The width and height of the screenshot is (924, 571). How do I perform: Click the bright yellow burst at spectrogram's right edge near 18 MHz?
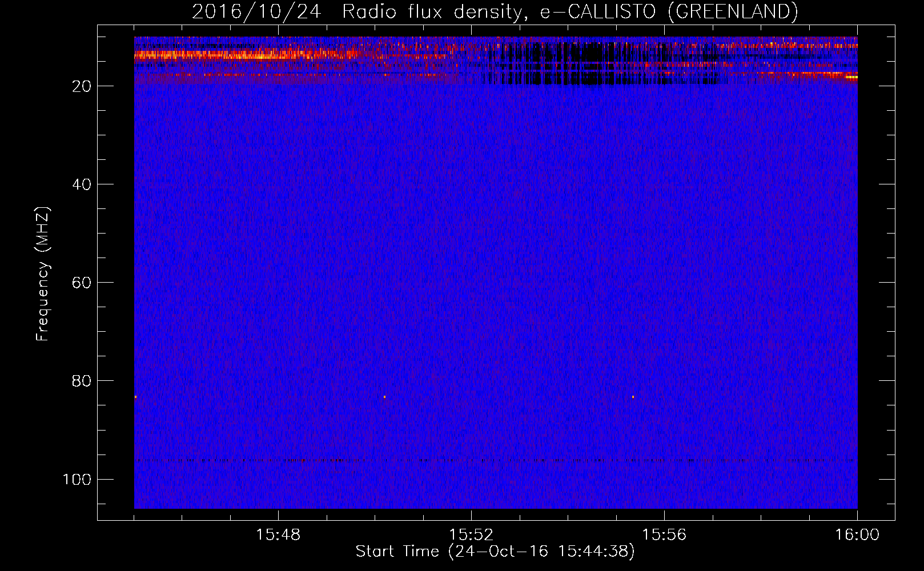(x=851, y=77)
